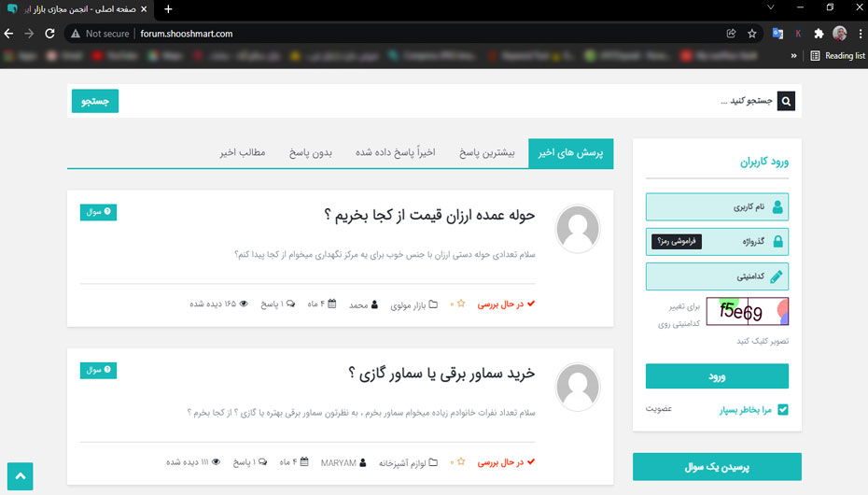Toggle the مرا بخاطر بسپار checkbox
The image size is (868, 495).
(783, 410)
